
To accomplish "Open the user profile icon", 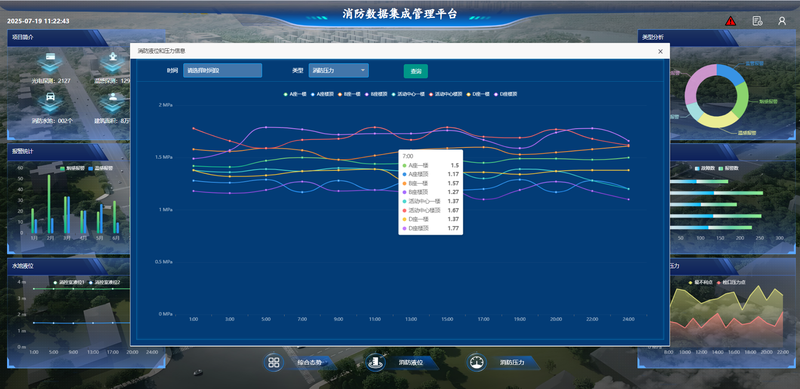I will tap(782, 21).
